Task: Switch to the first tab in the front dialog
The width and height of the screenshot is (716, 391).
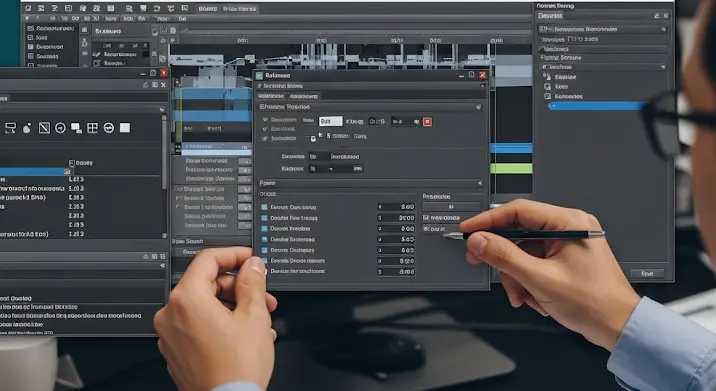Action: point(271,96)
